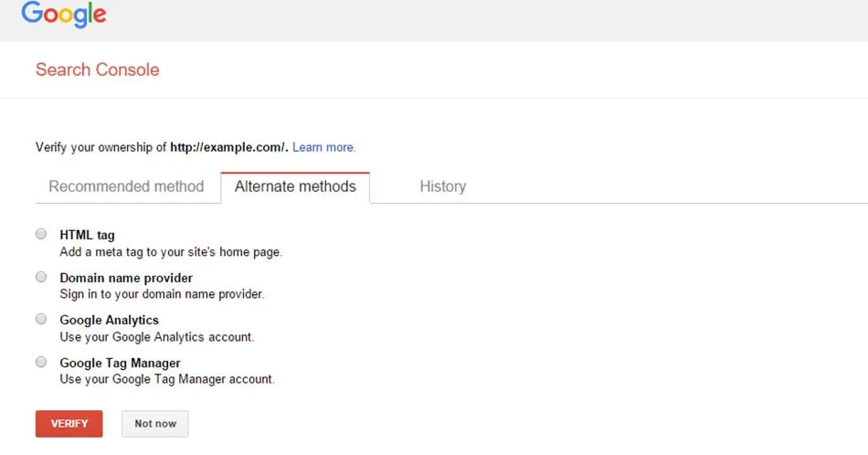Click 'Use your Google Analytics account' text

click(156, 337)
